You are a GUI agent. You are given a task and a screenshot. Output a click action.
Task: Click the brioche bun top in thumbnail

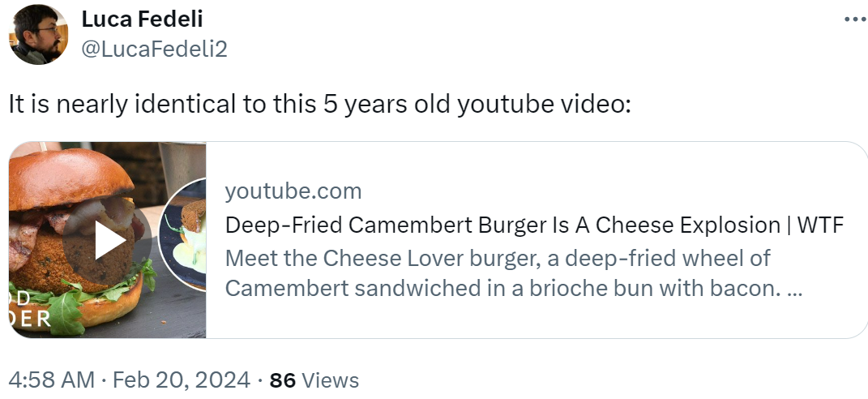71,176
